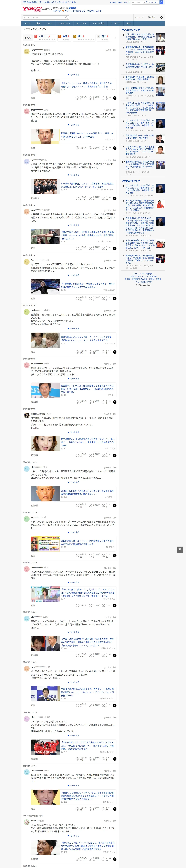Click うーん 99 on flr's comment

tap(107, 198)
